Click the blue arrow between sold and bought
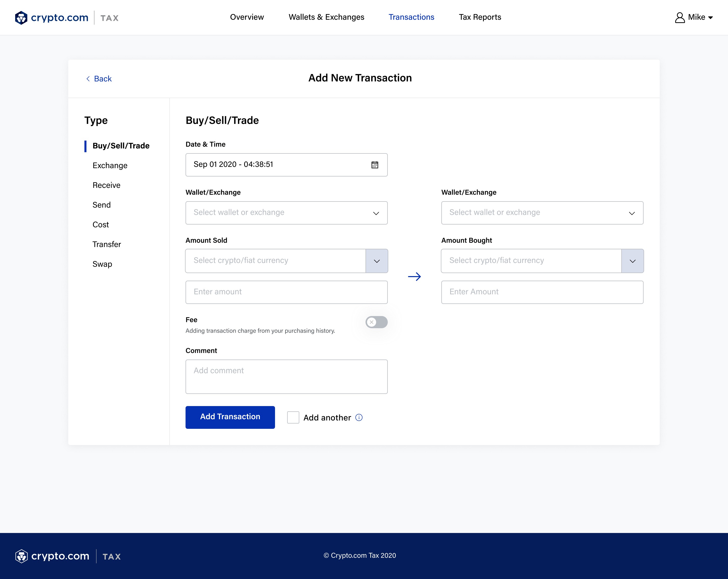The width and height of the screenshot is (728, 579). [x=414, y=277]
